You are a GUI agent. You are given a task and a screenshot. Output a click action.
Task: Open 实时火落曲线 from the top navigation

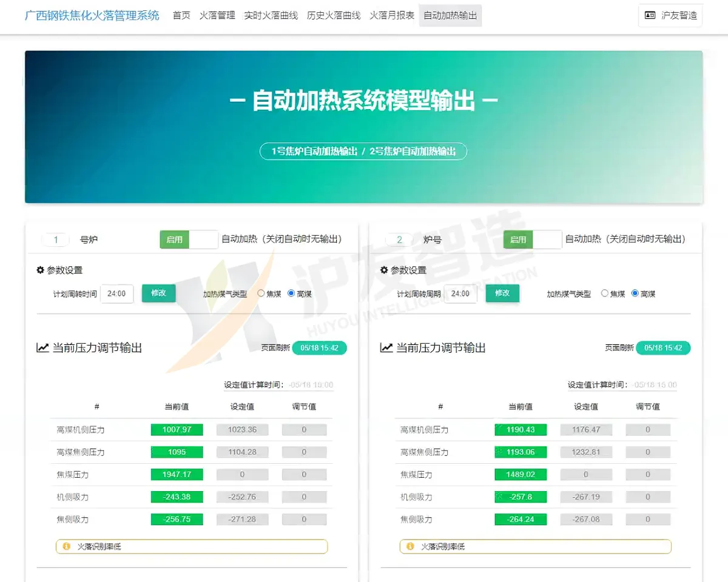tap(271, 16)
